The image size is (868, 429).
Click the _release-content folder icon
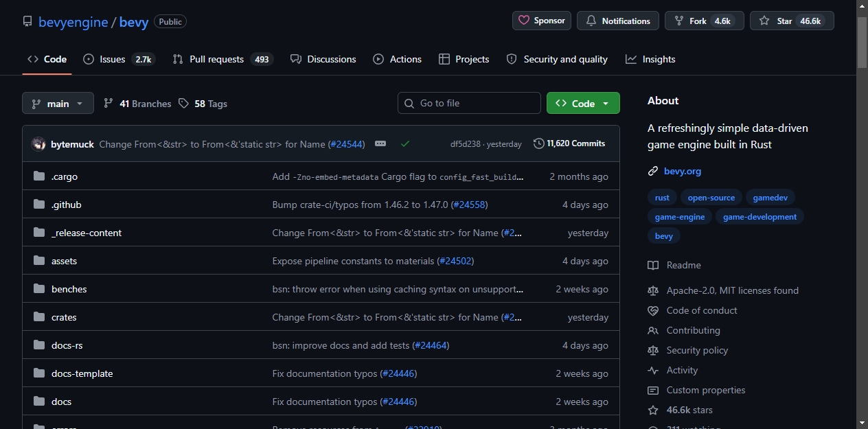39,233
